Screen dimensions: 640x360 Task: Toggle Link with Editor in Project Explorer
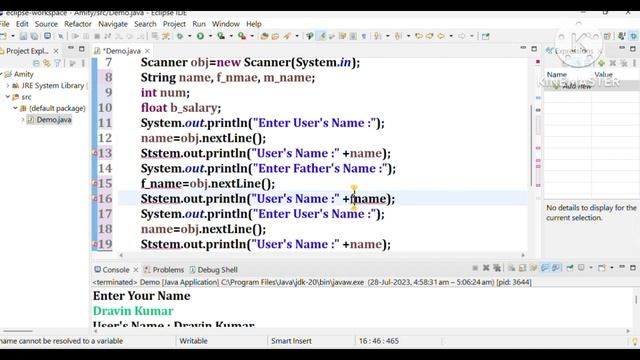47,63
